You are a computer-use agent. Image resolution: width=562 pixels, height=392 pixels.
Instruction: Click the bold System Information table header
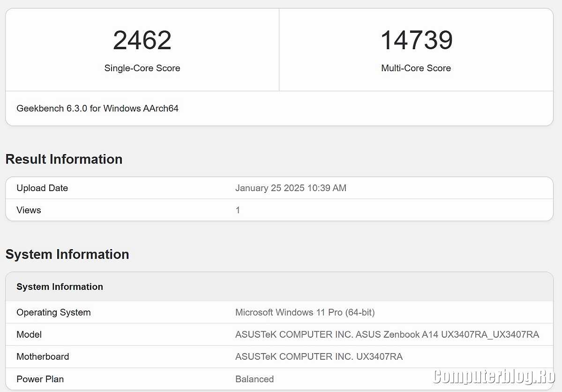[60, 287]
